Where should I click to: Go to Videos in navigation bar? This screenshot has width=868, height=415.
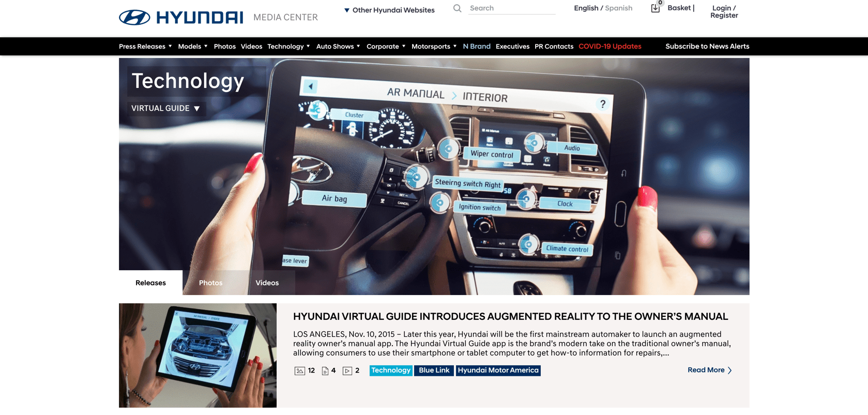(x=251, y=47)
